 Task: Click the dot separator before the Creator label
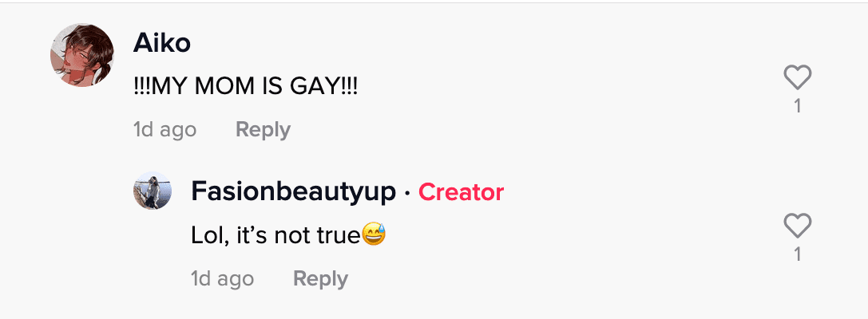[x=407, y=193]
